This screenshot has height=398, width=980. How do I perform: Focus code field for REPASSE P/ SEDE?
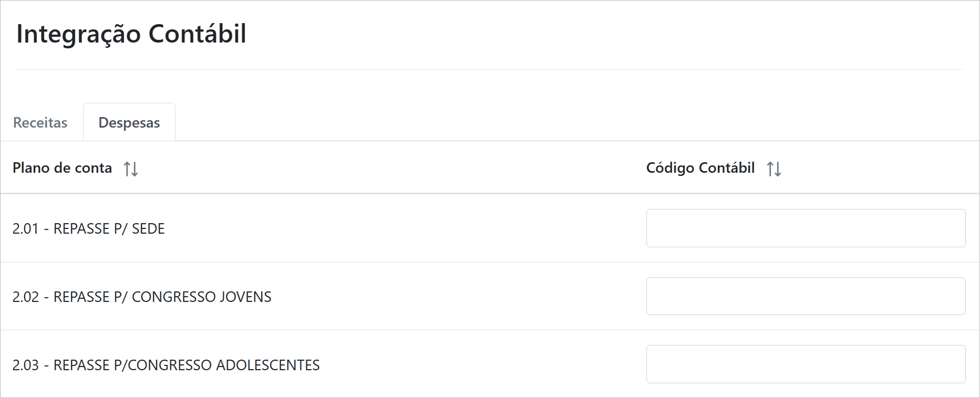[x=806, y=228]
